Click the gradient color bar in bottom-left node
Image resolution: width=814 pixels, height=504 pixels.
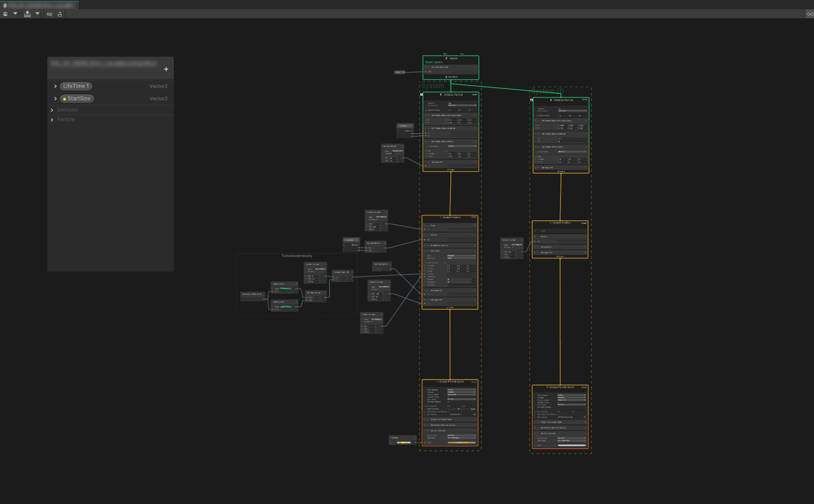pyautogui.click(x=404, y=442)
